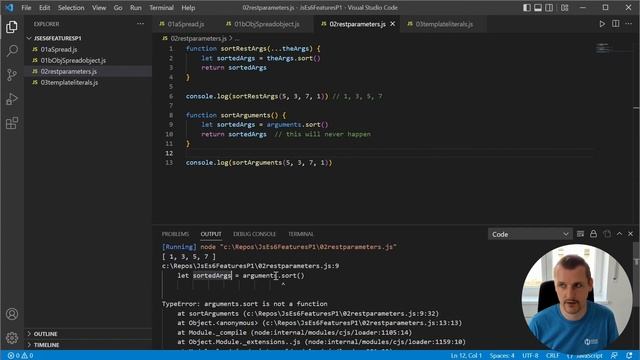Click 'TypeError: arguments.sort is not a function'
This screenshot has height=360, width=640.
[x=244, y=304]
